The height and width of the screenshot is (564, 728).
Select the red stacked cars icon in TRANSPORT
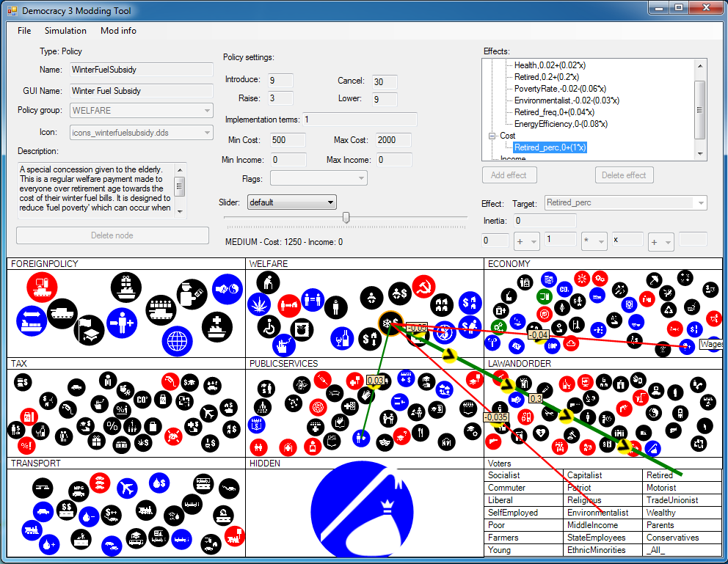click(100, 483)
